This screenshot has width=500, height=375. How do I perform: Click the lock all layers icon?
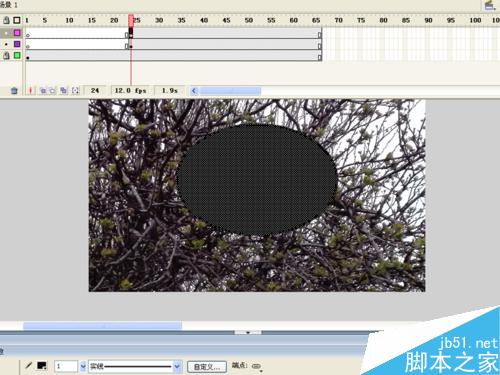(6, 20)
